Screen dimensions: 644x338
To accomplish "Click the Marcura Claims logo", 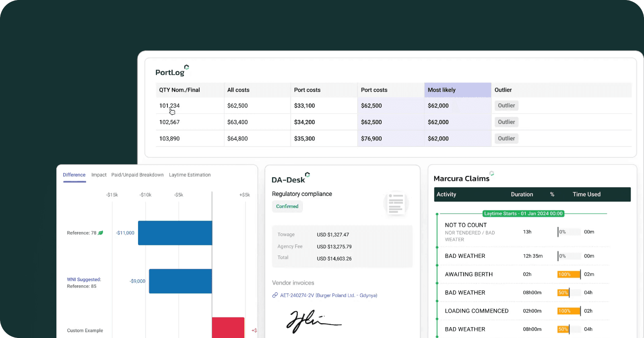I will 464,177.
